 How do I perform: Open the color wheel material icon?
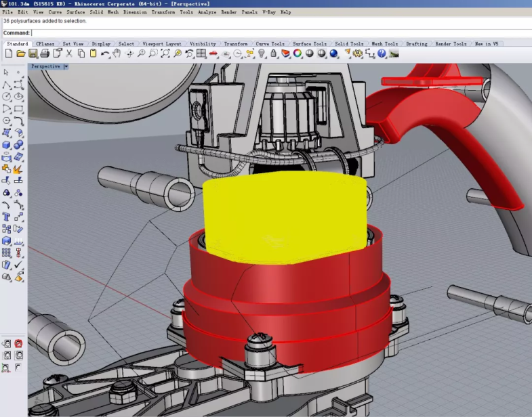(x=298, y=53)
